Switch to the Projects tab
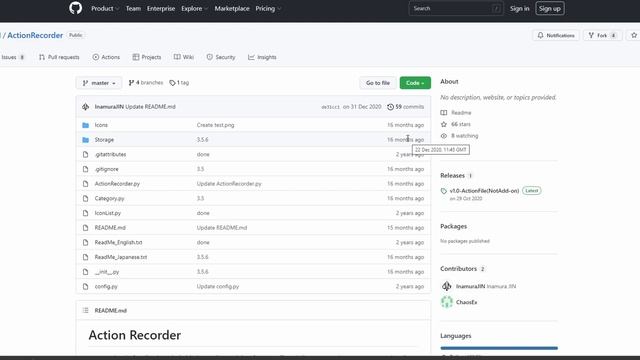Viewport: 640px width, 360px height. pos(147,57)
